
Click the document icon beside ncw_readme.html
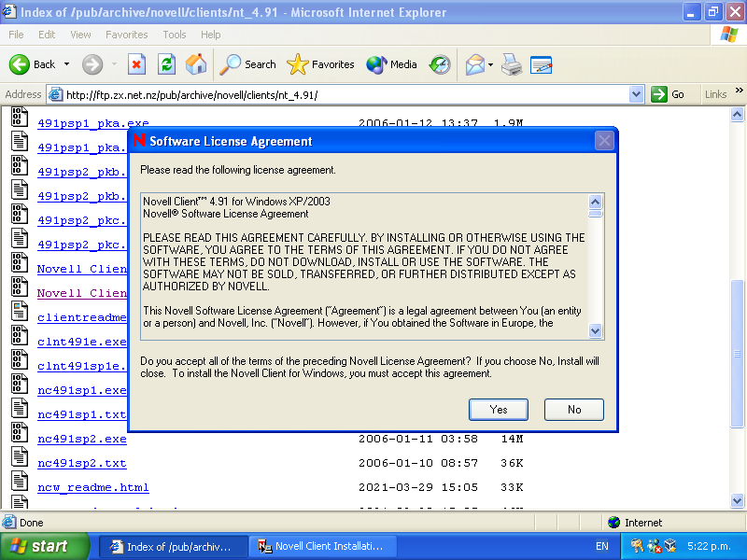click(19, 481)
